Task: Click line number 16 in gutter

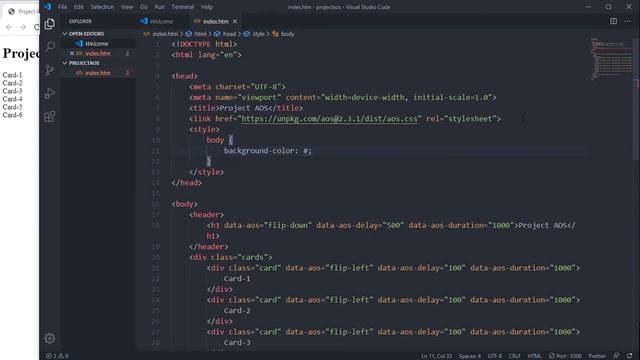Action: click(156, 204)
